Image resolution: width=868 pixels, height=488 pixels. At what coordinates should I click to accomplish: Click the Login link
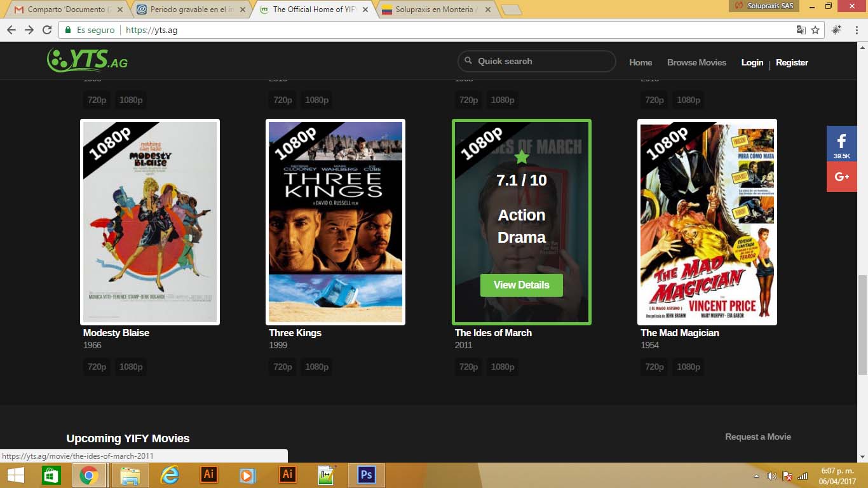coord(752,62)
